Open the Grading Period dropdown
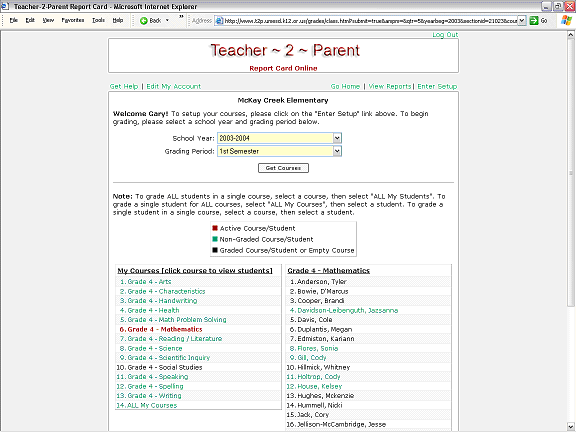 coord(337,151)
